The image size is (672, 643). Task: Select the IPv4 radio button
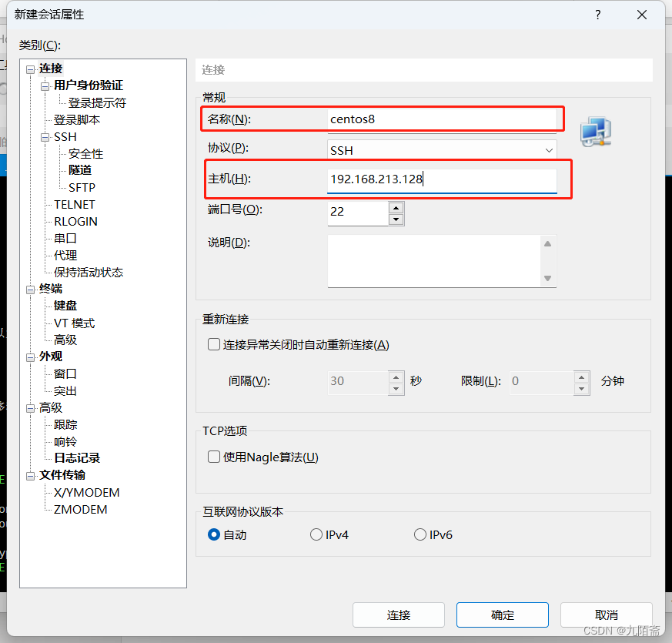point(316,534)
